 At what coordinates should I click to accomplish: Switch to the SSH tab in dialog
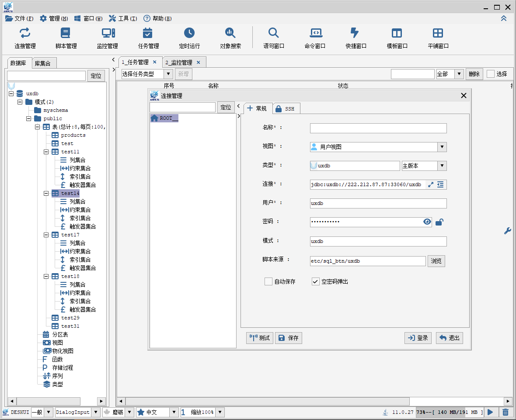tap(286, 108)
